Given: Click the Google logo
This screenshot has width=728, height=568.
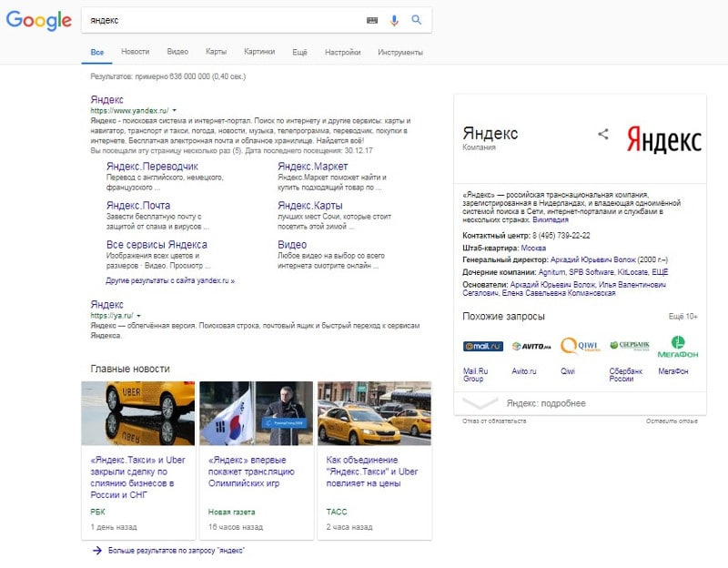Looking at the screenshot, I should 39,20.
